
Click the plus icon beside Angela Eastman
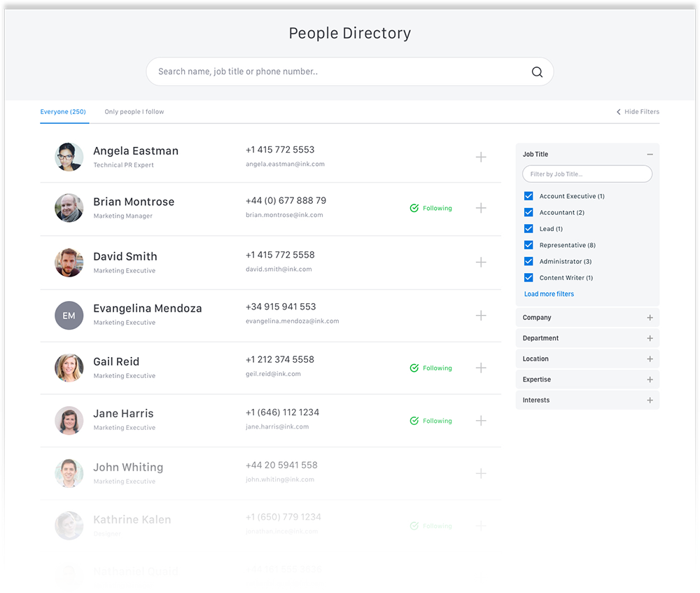click(x=481, y=158)
